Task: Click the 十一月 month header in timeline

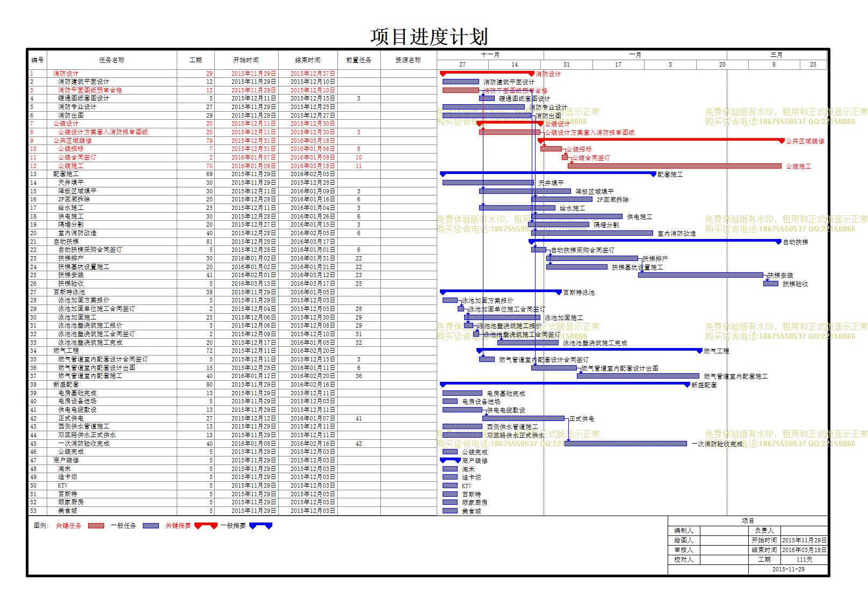Action: point(490,55)
